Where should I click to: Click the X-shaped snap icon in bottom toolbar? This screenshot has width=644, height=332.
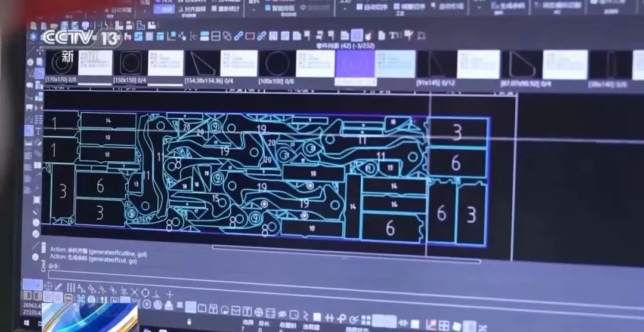[134, 291]
